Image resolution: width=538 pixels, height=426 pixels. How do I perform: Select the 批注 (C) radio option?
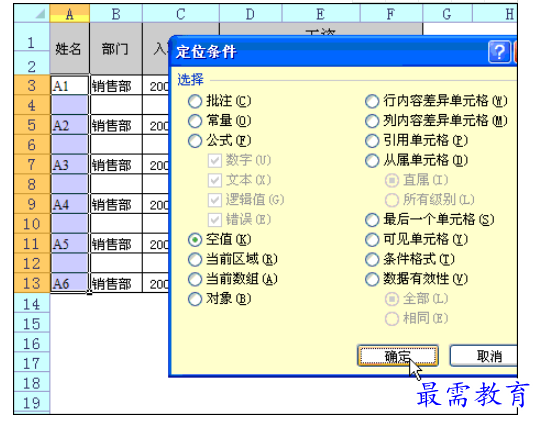click(x=195, y=101)
